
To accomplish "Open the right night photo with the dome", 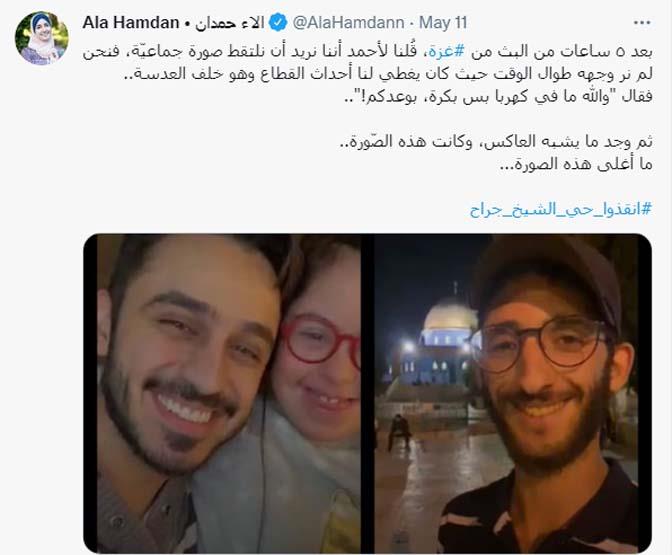I will point(513,393).
